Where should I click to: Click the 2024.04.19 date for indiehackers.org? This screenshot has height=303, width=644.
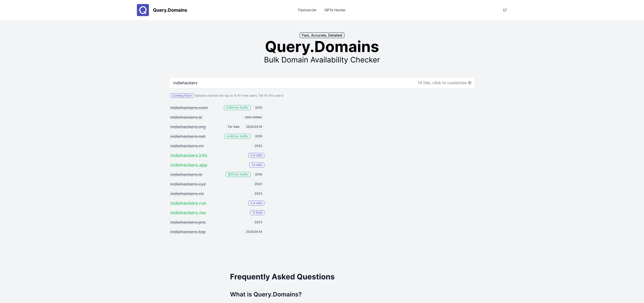point(254,127)
